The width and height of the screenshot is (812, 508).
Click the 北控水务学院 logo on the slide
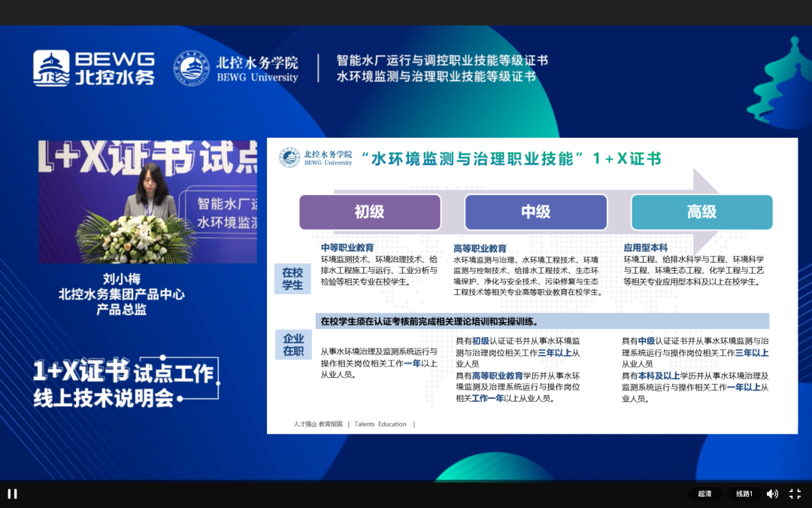[x=316, y=157]
